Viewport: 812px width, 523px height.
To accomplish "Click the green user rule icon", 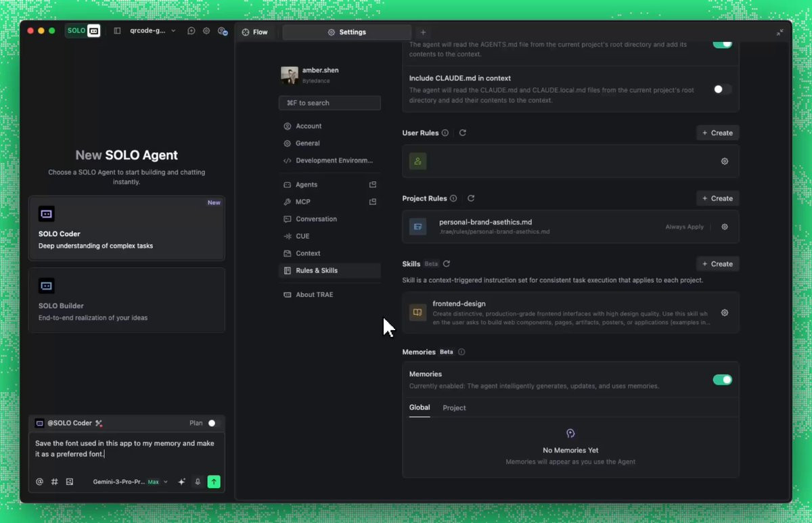I will (418, 161).
